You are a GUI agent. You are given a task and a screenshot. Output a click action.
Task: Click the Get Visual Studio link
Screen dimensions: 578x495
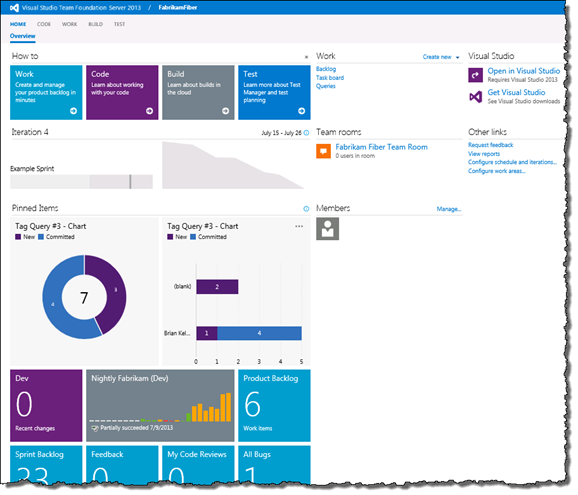(x=516, y=93)
